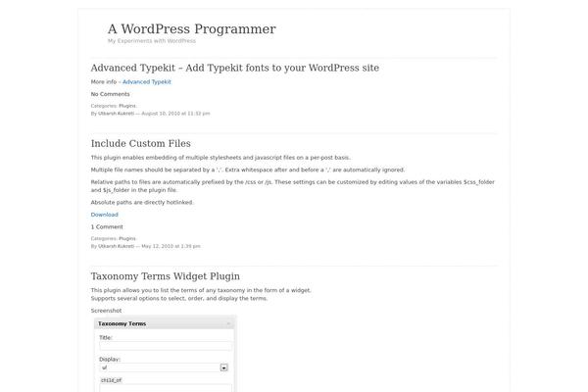Image resolution: width=588 pixels, height=392 pixels.
Task: Click the tagline My Experiments with WordPress
Action: tap(152, 41)
